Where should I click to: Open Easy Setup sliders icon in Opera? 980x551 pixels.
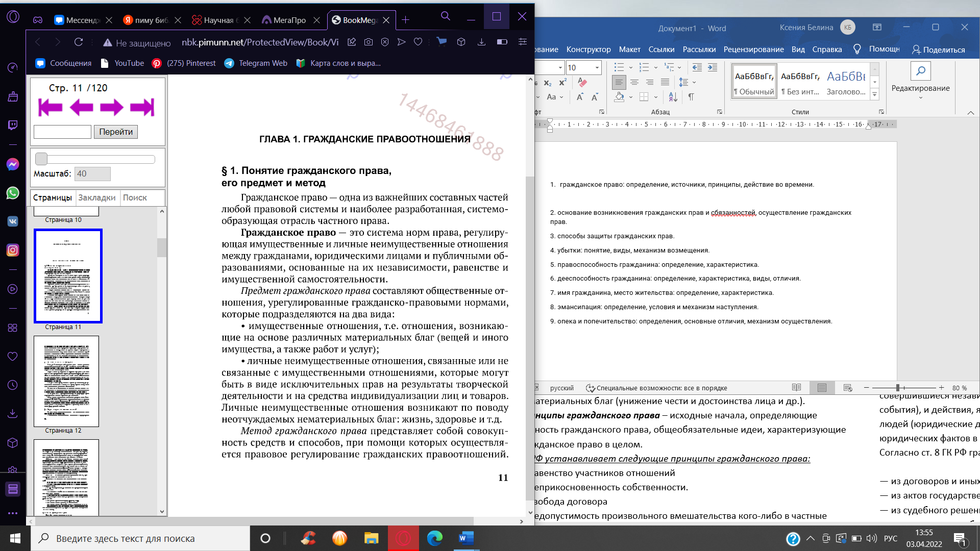point(522,42)
